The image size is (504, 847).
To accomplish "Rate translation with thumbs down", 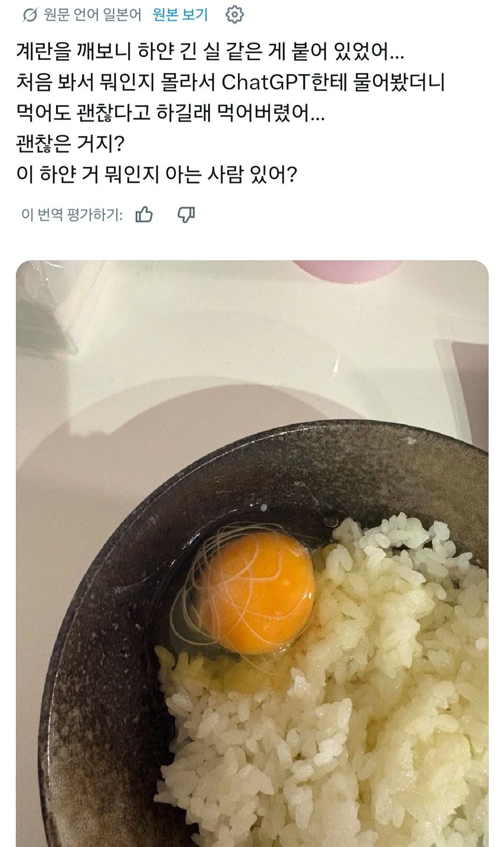I will [186, 215].
